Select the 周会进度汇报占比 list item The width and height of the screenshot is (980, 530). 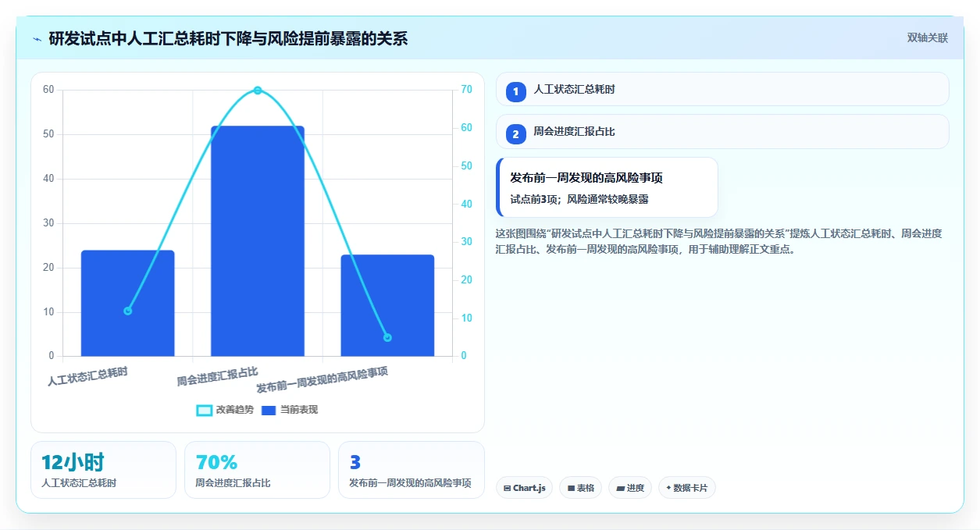point(722,131)
